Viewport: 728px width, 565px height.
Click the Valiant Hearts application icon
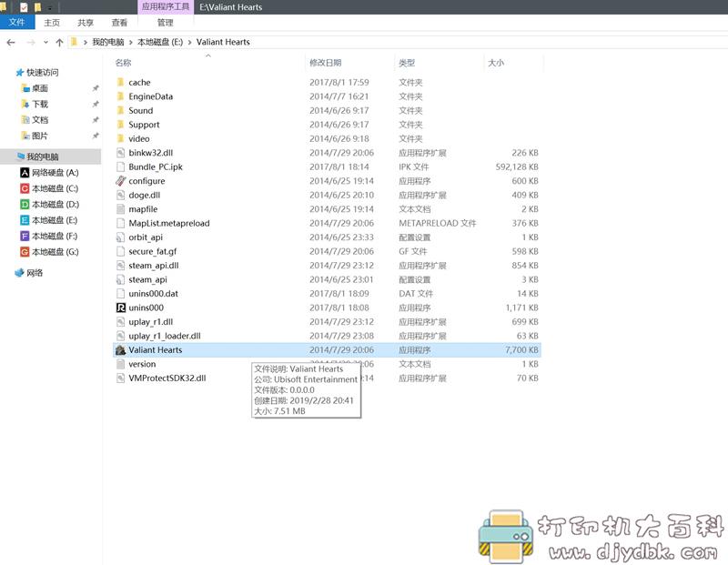121,349
